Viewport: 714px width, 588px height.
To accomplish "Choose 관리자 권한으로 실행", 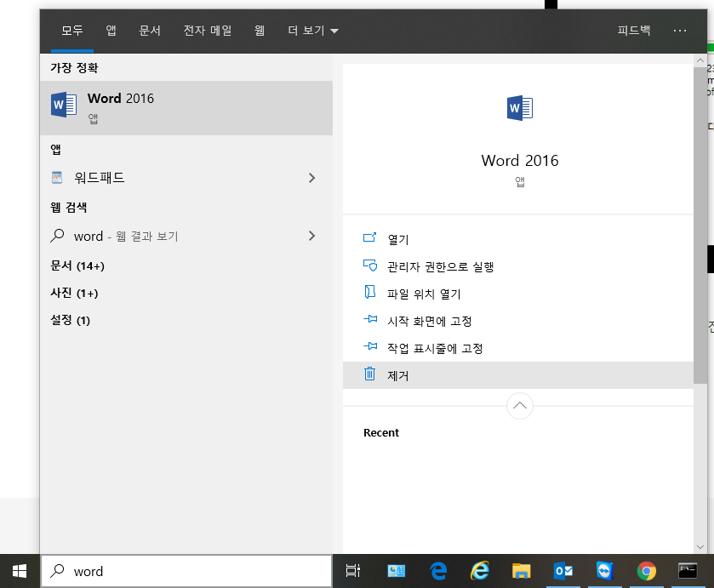I will (x=518, y=266).
